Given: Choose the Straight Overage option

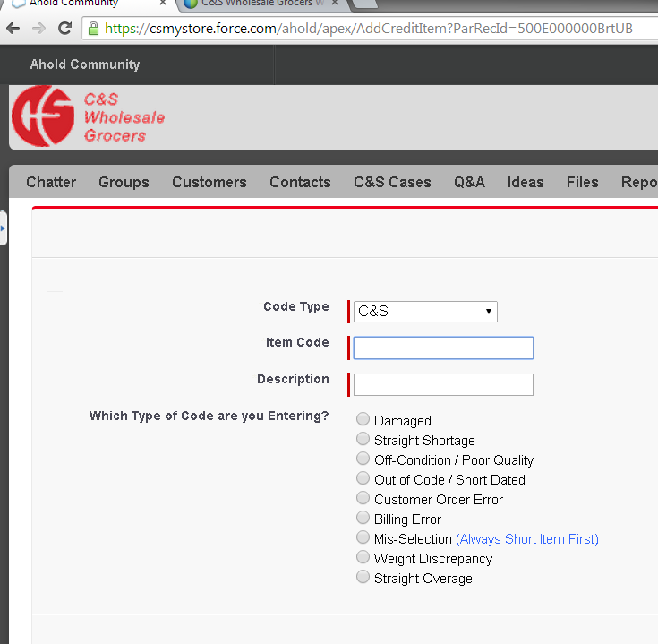Looking at the screenshot, I should pyautogui.click(x=363, y=577).
